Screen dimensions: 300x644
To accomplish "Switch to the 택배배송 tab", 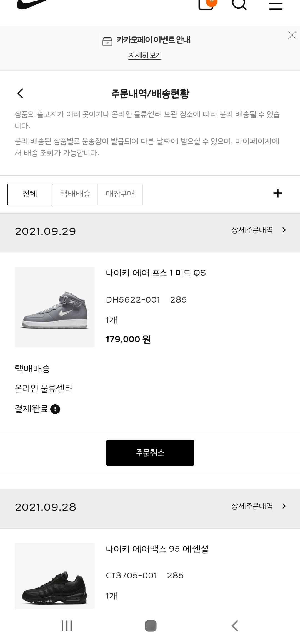I will (75, 194).
